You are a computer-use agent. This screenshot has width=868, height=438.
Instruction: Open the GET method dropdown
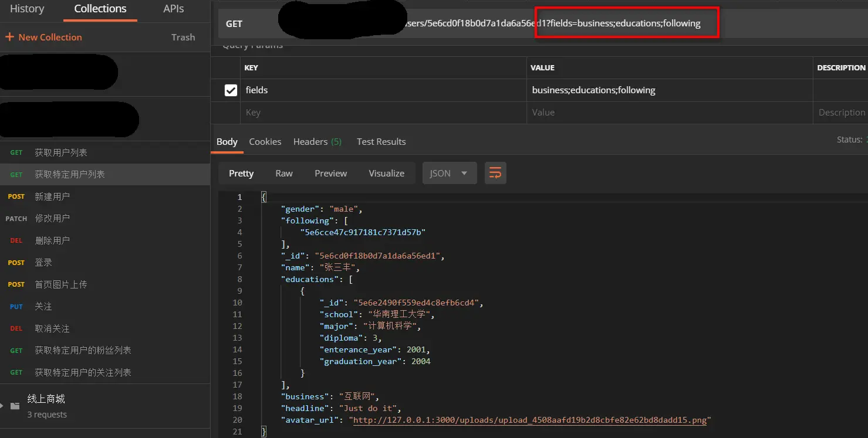click(x=234, y=24)
